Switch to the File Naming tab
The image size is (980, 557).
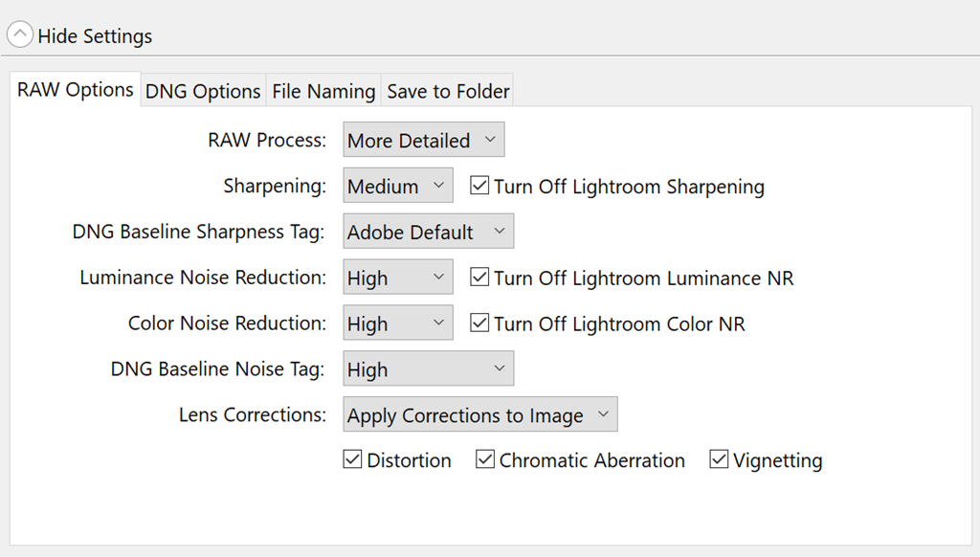pyautogui.click(x=323, y=91)
